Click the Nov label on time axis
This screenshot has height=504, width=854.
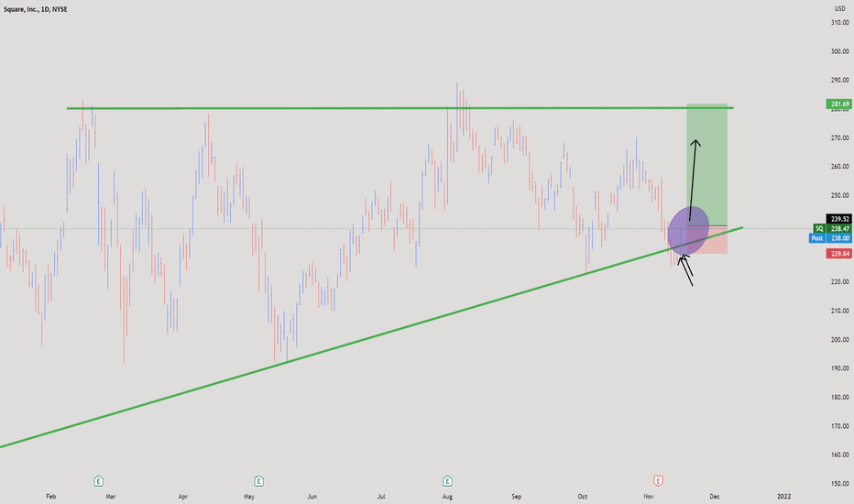click(x=648, y=497)
